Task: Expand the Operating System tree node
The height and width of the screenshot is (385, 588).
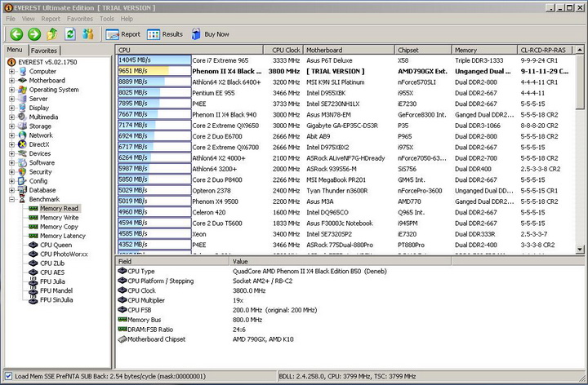Action: pos(11,90)
